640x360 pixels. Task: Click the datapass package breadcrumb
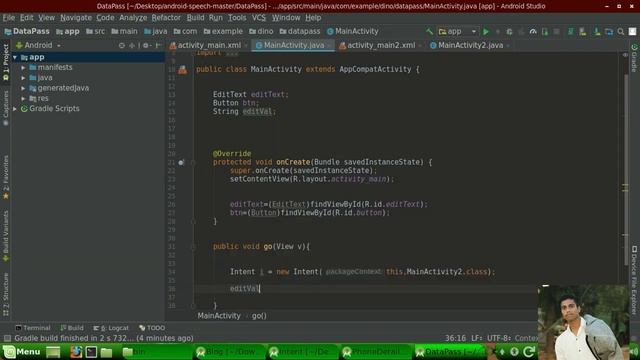pos(300,31)
